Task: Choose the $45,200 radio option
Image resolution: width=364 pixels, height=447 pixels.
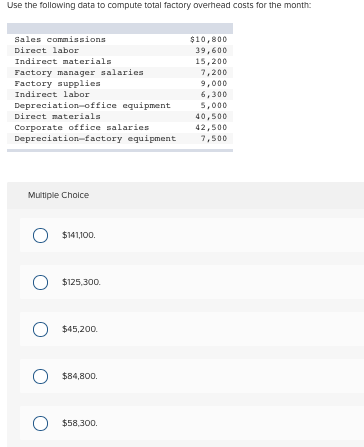Action: [x=40, y=329]
